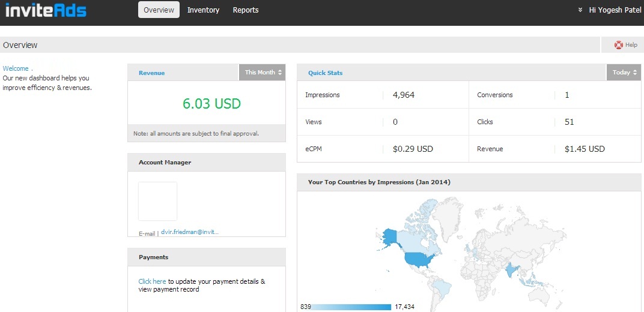Click the impressions color gradient legend bar

352,307
